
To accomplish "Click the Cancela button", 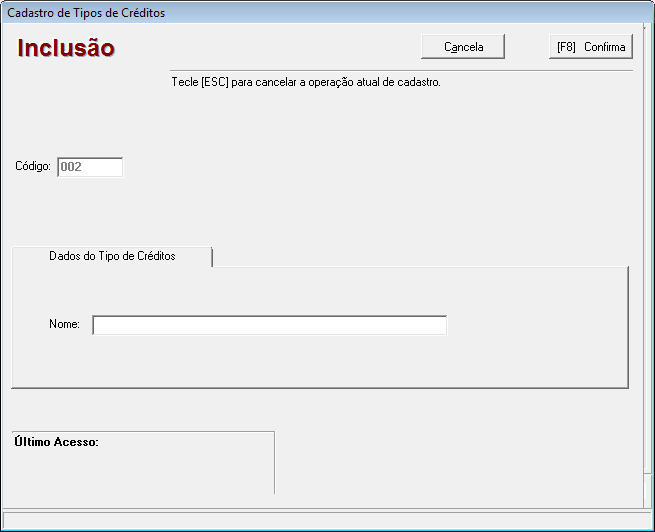I will [463, 47].
